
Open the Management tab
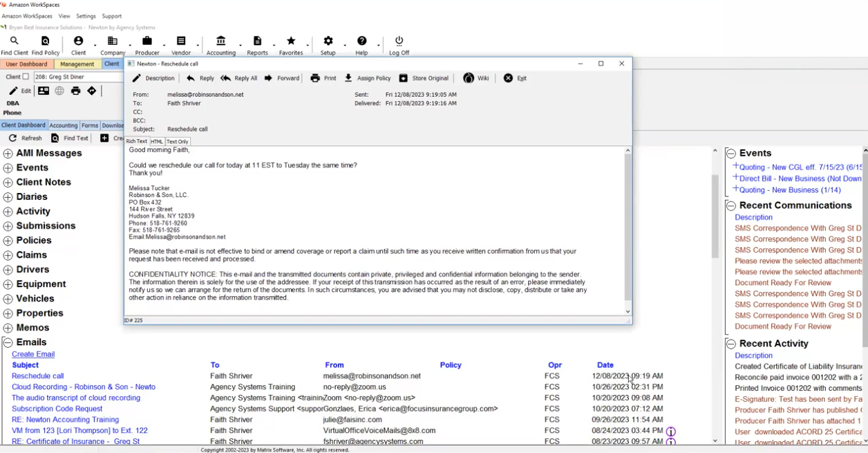(x=77, y=64)
